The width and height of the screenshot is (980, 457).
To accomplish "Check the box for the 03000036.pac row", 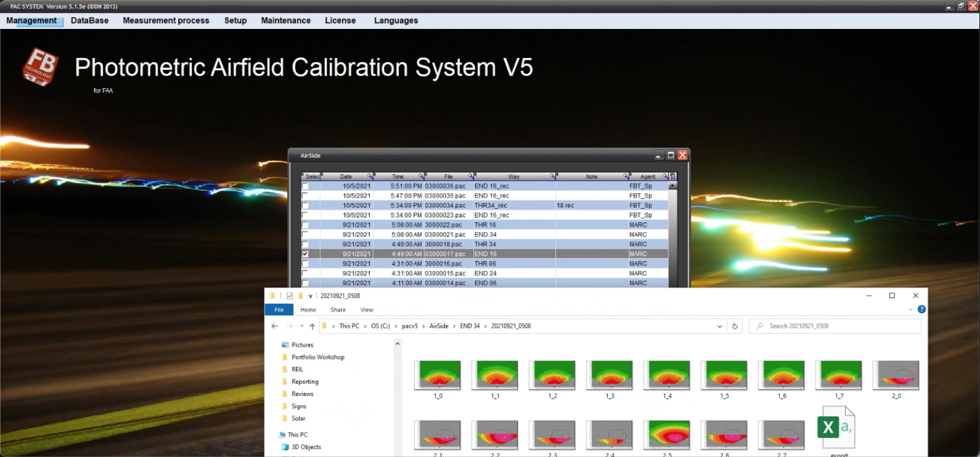I will (x=305, y=186).
